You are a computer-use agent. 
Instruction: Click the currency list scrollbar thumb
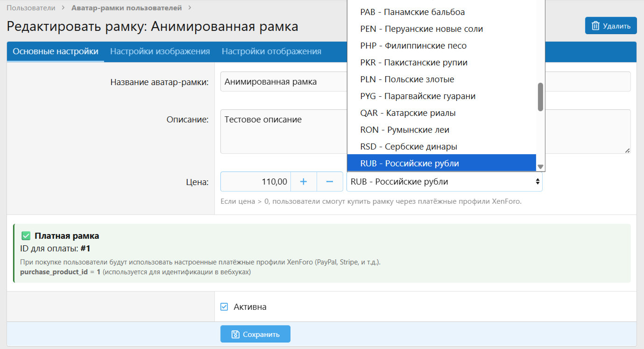point(540,97)
